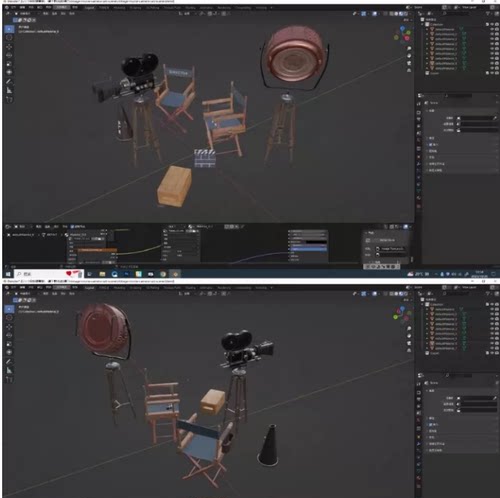Select the Move tool in top Blender window
Screen dimensions: 500x498
click(x=9, y=47)
